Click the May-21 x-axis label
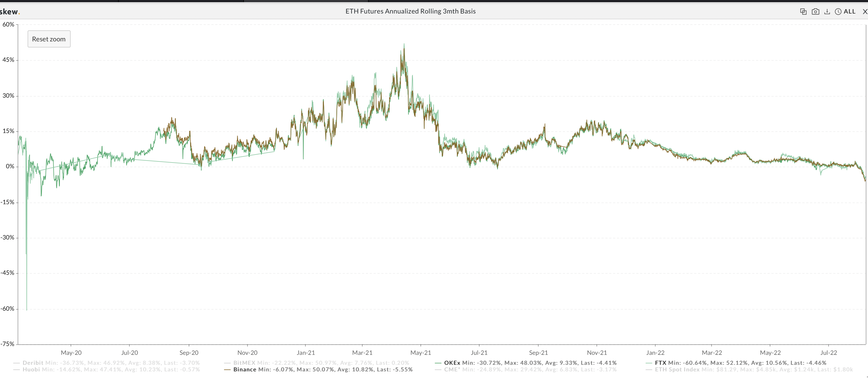This screenshot has height=378, width=868. pos(420,353)
